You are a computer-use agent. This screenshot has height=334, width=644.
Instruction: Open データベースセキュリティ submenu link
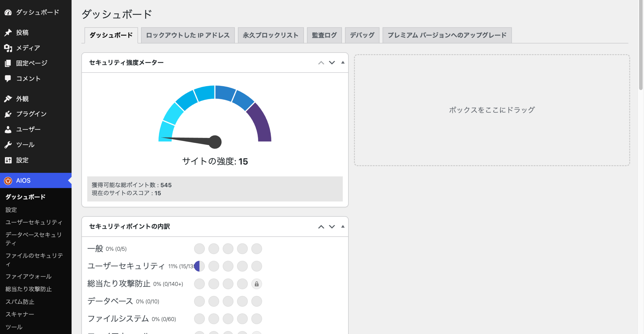(x=34, y=239)
